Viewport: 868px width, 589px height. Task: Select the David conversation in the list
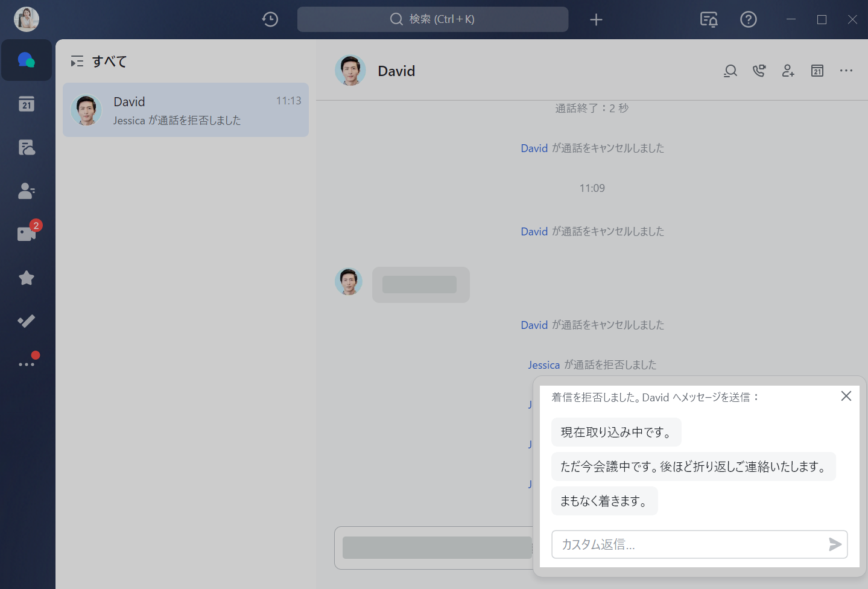pos(185,110)
